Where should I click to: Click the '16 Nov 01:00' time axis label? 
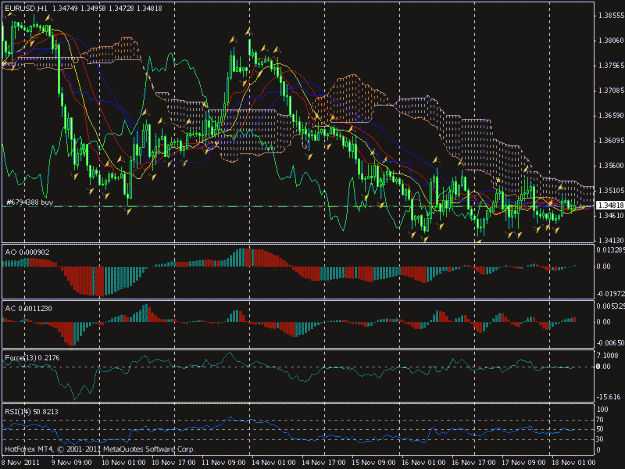click(x=423, y=463)
